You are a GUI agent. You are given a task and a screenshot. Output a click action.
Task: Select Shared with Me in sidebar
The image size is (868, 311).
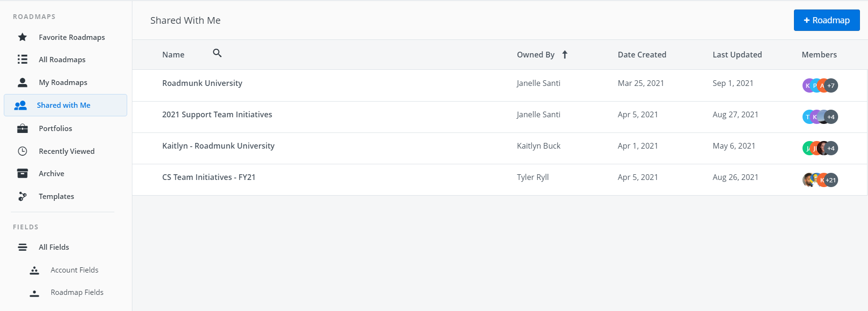(x=64, y=105)
